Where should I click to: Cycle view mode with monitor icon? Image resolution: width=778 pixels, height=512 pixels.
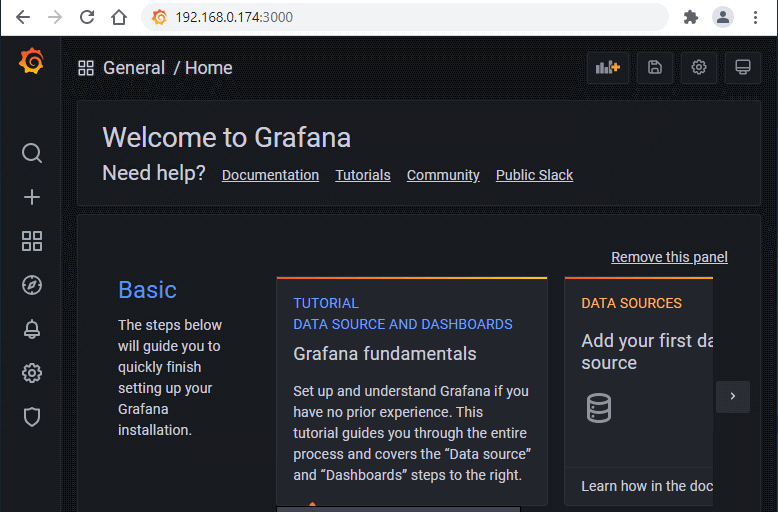pos(742,68)
